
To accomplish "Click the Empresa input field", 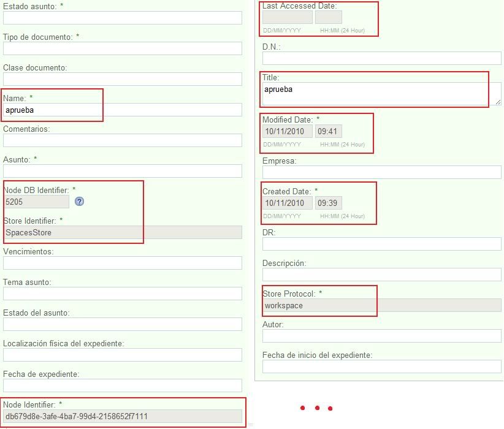I will click(x=381, y=172).
